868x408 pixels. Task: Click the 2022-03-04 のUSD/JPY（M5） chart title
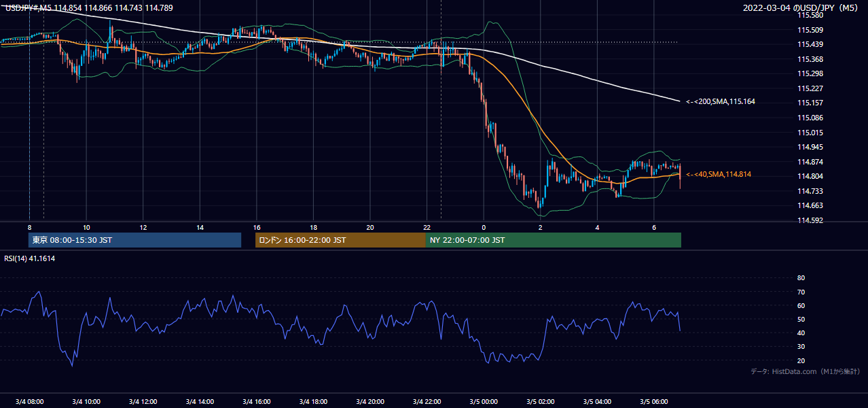tap(801, 8)
